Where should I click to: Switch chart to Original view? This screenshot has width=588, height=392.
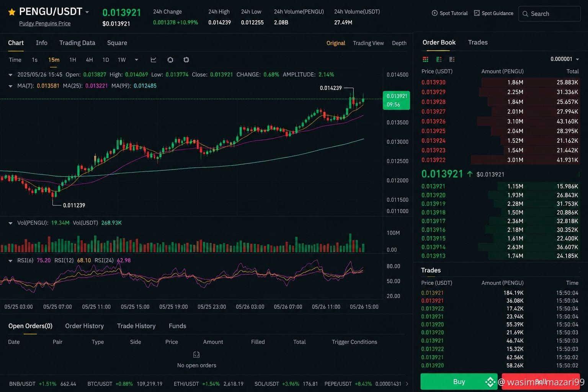coord(336,43)
